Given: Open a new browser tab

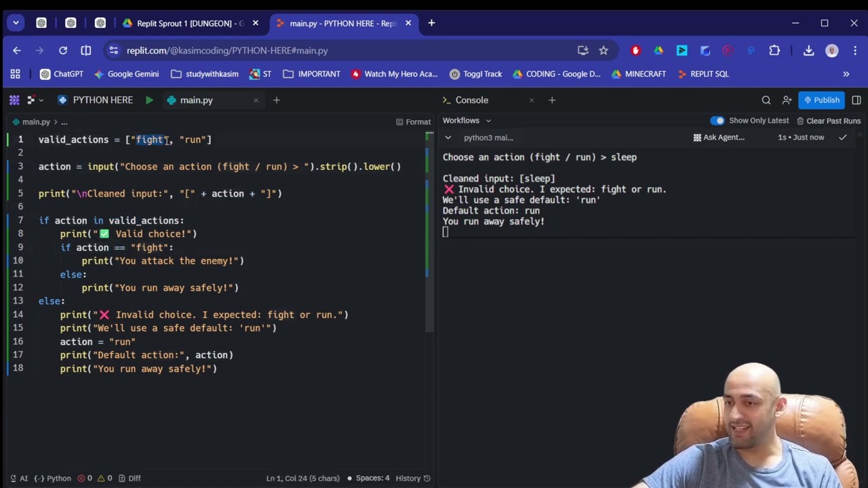Looking at the screenshot, I should (431, 23).
